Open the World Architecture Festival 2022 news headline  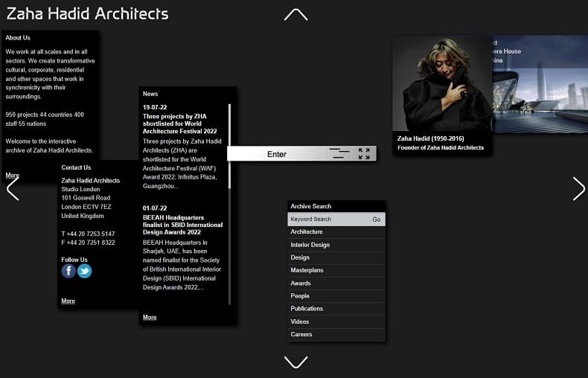click(x=179, y=124)
